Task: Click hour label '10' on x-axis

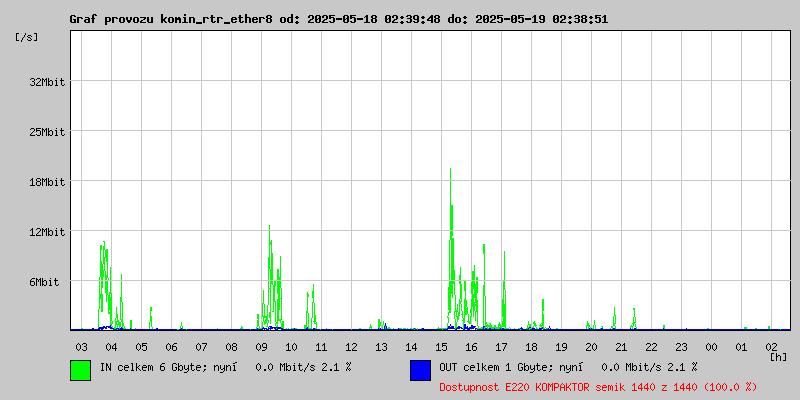Action: pyautogui.click(x=291, y=347)
